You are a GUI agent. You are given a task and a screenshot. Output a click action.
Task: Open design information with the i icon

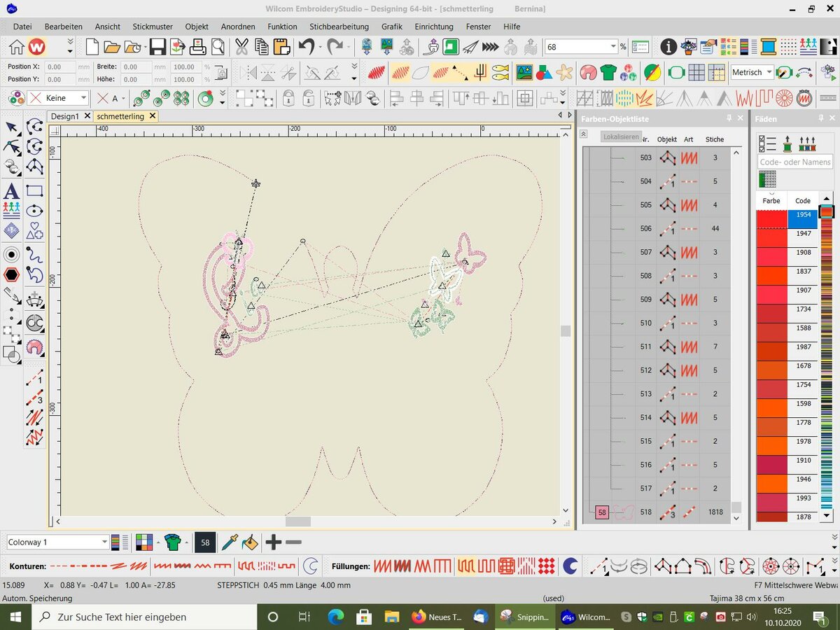(668, 48)
